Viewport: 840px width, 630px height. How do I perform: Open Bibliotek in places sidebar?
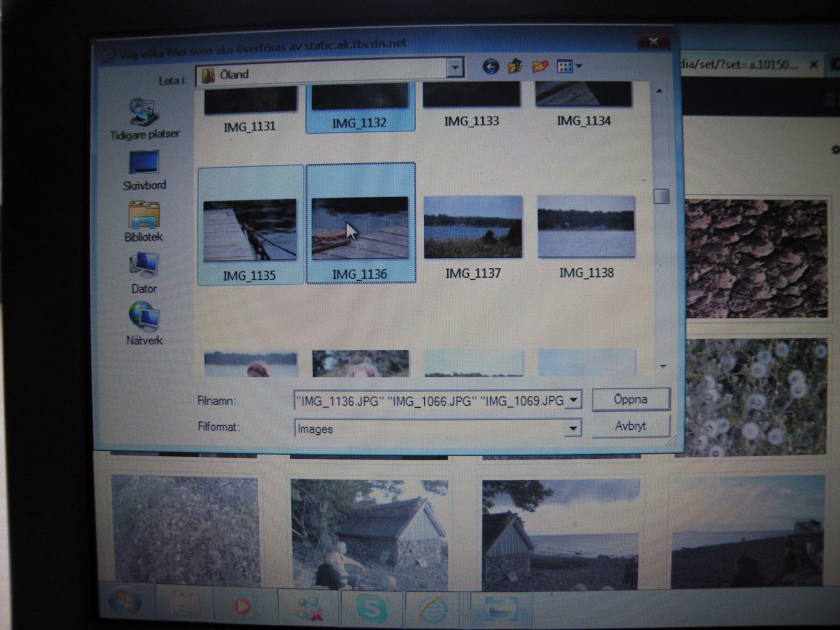[144, 222]
